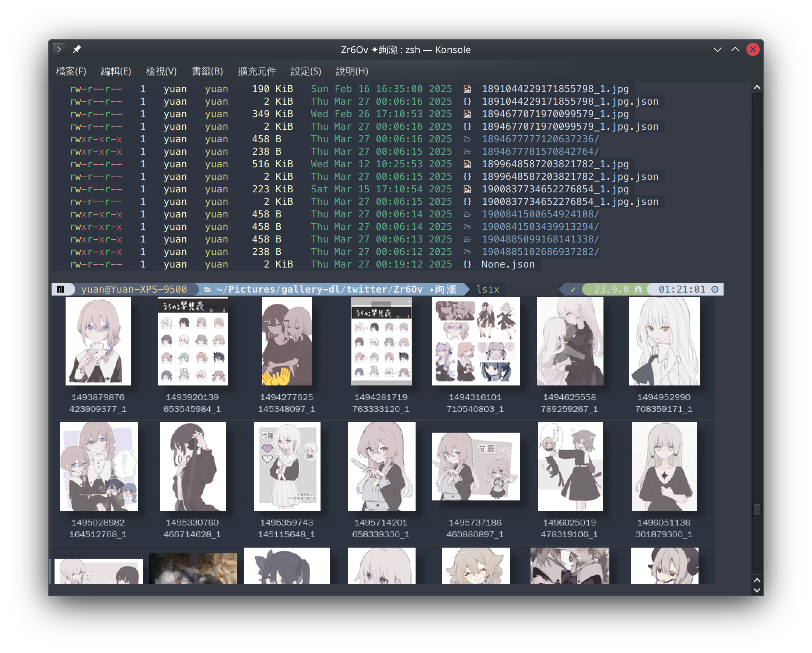Click the clock icon in prompt

tap(715, 289)
